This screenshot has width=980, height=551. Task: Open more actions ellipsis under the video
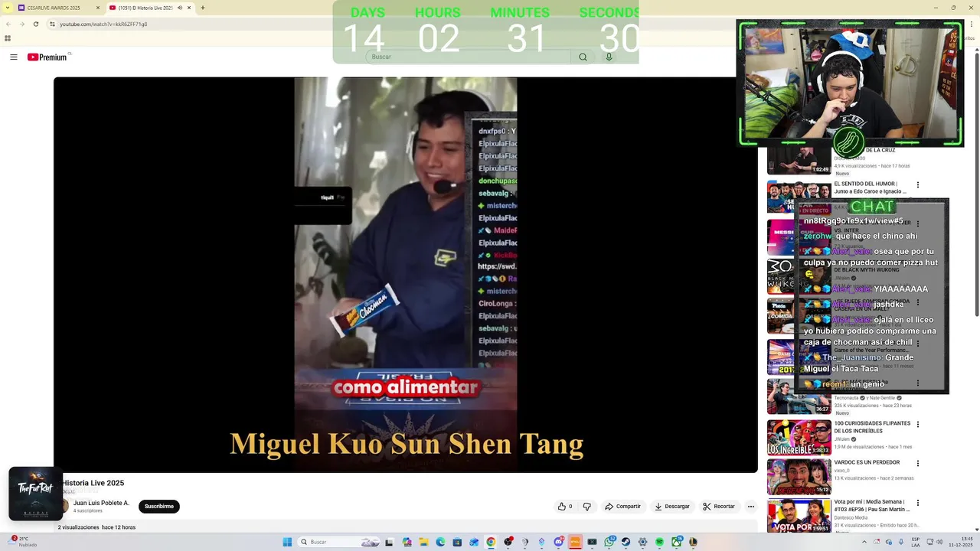point(750,506)
